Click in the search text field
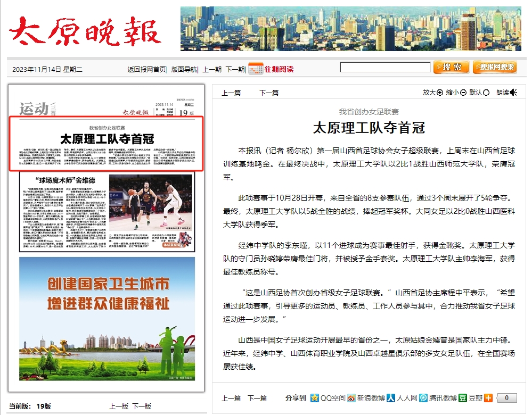The width and height of the screenshot is (532, 415). click(x=385, y=68)
